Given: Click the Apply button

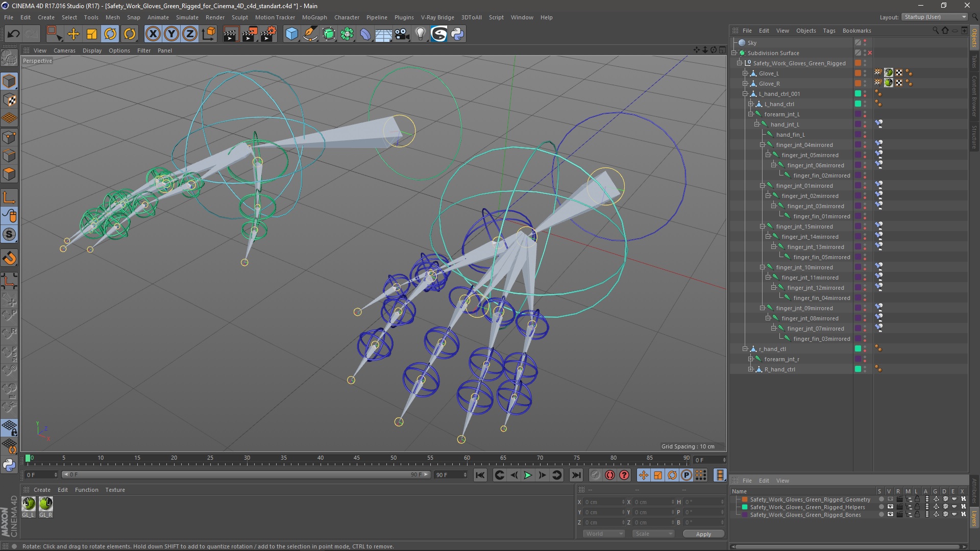Looking at the screenshot, I should click(x=703, y=534).
